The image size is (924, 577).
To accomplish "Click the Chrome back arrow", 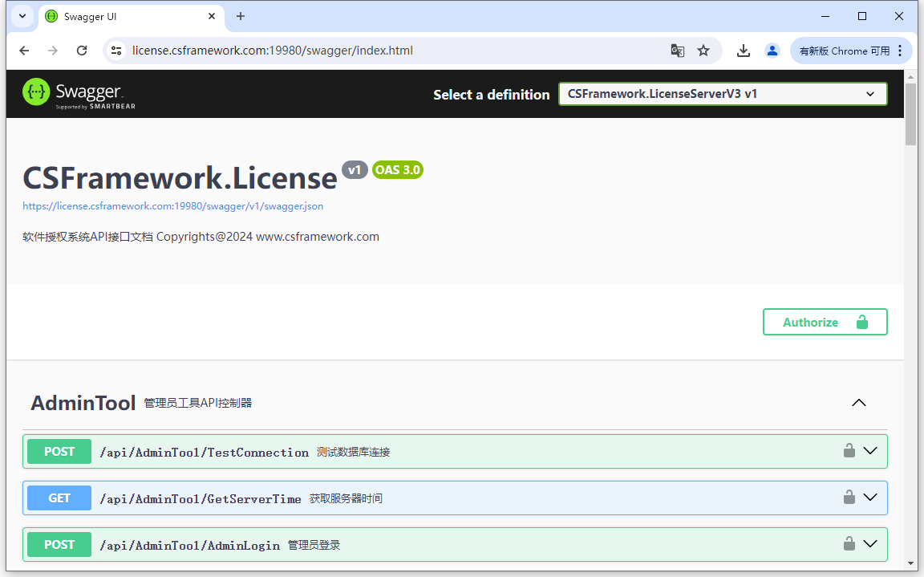I will 24,51.
